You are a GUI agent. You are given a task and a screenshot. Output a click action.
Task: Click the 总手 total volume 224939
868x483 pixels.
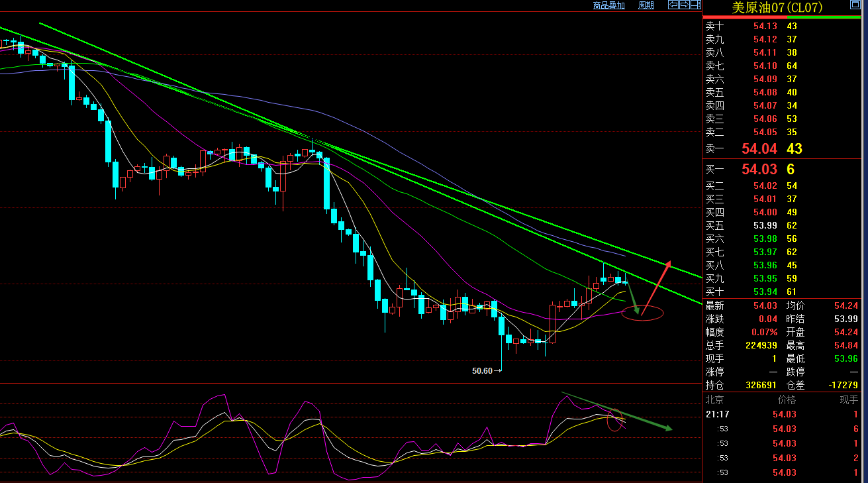pyautogui.click(x=763, y=345)
